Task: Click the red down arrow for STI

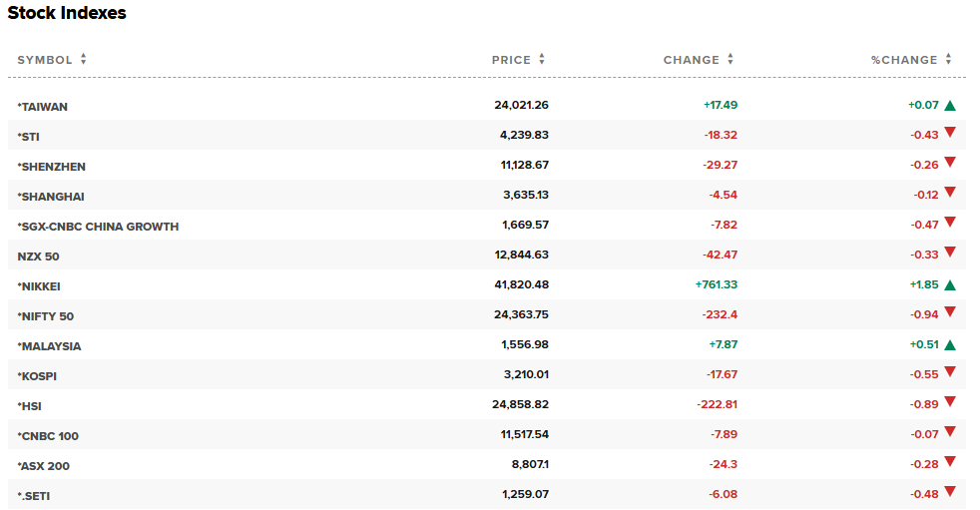Action: coord(950,132)
